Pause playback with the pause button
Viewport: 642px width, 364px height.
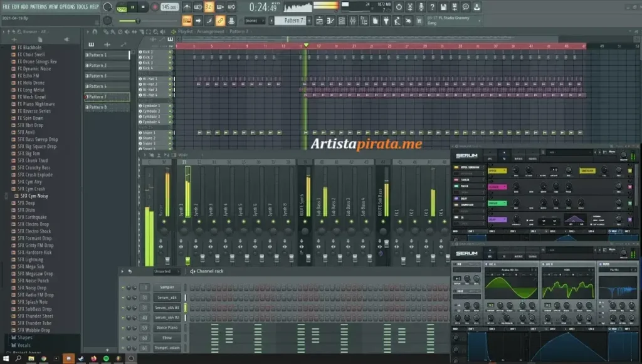pyautogui.click(x=133, y=7)
